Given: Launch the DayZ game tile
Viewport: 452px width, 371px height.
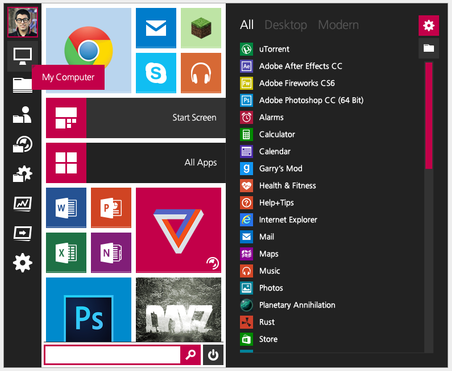Looking at the screenshot, I should click(178, 310).
